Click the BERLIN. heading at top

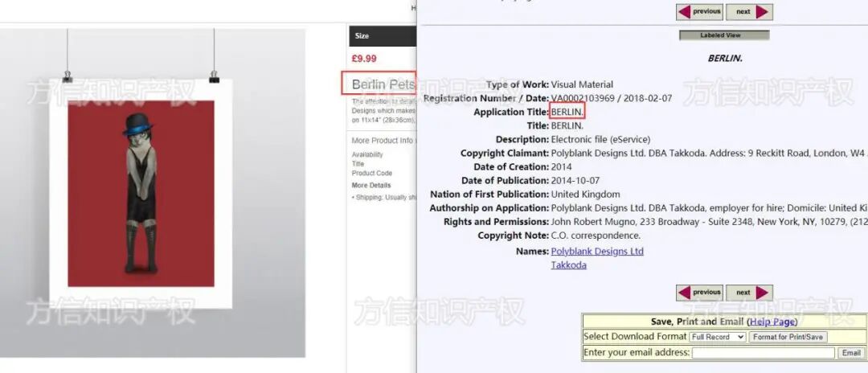tap(725, 58)
